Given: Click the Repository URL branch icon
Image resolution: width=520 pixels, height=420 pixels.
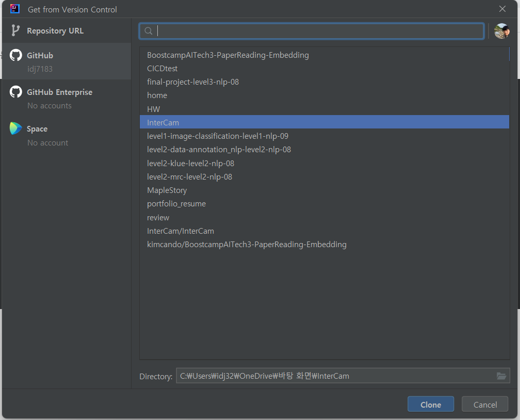Looking at the screenshot, I should (x=15, y=30).
